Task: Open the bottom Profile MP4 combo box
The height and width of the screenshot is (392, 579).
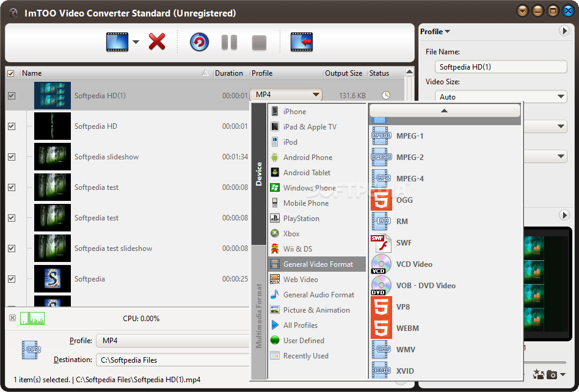Action: pyautogui.click(x=173, y=341)
